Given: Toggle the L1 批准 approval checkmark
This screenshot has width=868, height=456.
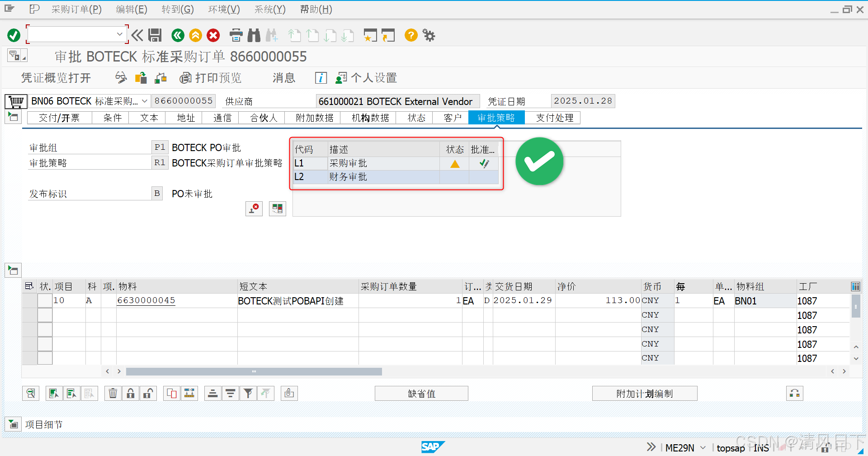Looking at the screenshot, I should pos(484,163).
